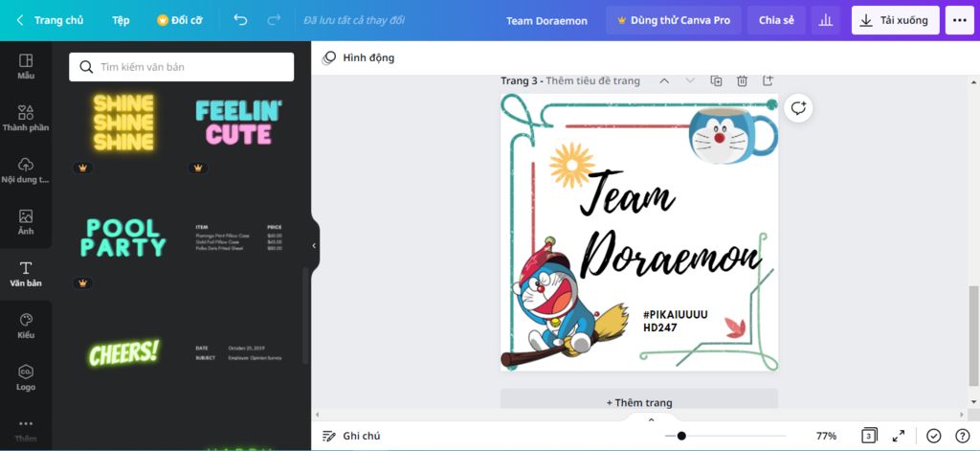Image resolution: width=980 pixels, height=451 pixels.
Task: Open the Thành phần elements tab
Action: tap(26, 118)
